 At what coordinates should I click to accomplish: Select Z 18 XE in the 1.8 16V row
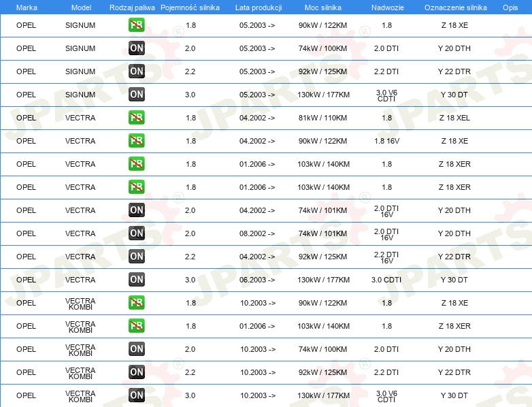pyautogui.click(x=454, y=141)
